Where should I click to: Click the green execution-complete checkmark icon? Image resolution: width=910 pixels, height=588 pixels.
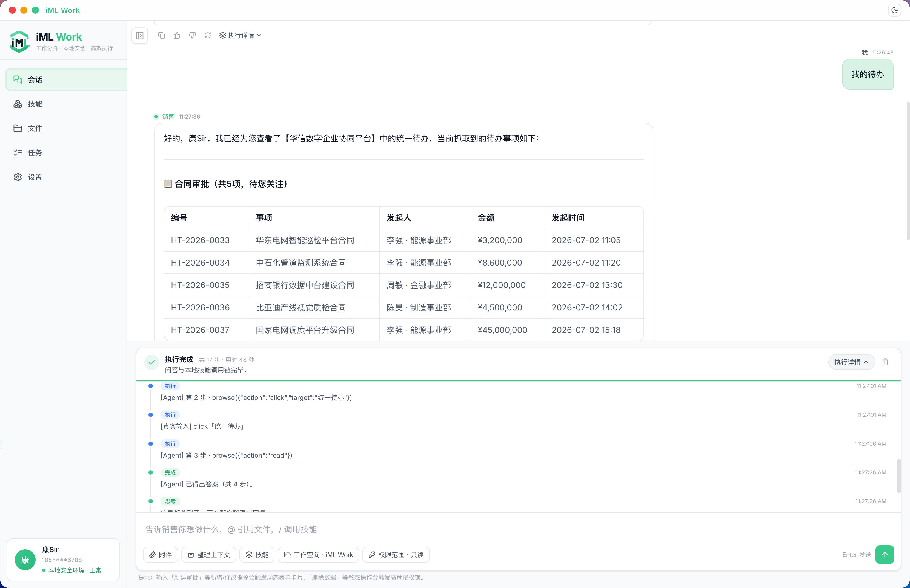click(152, 362)
